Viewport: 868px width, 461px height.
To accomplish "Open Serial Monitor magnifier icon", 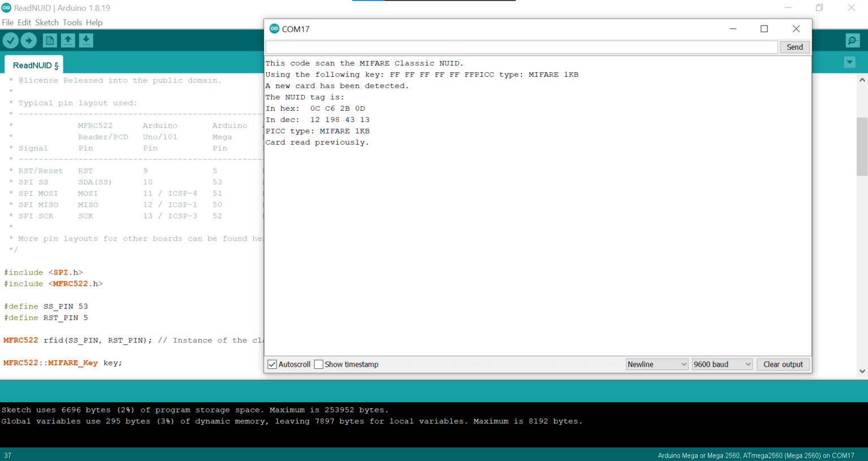I will 852,40.
